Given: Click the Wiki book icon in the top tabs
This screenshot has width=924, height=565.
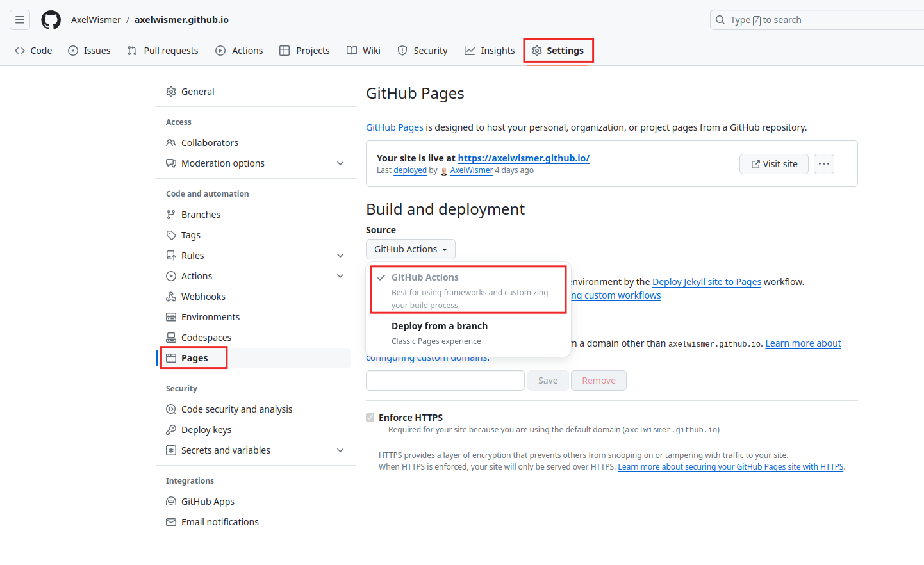Looking at the screenshot, I should (x=352, y=51).
